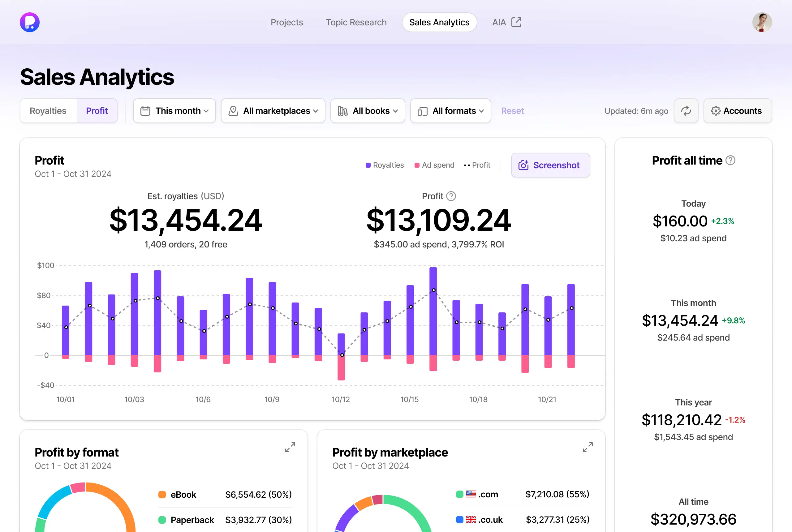Image resolution: width=792 pixels, height=532 pixels.
Task: Click the This year $118,210.42 value
Action: tap(681, 420)
